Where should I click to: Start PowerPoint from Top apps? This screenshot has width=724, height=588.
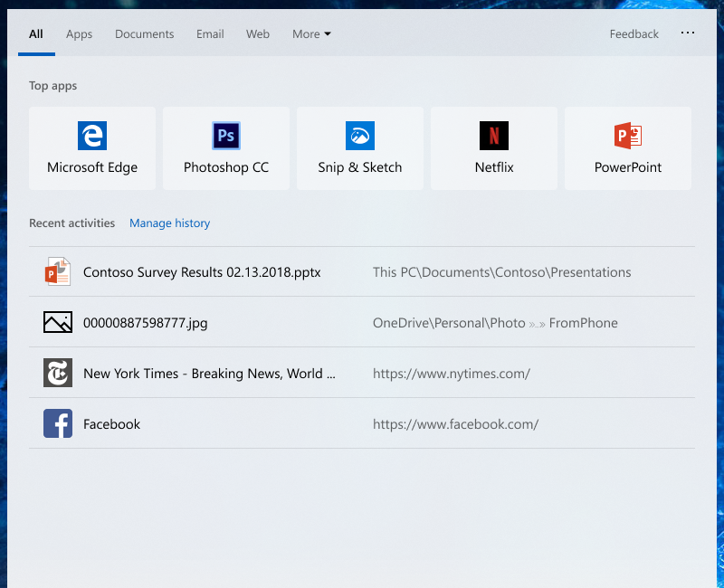pyautogui.click(x=627, y=148)
